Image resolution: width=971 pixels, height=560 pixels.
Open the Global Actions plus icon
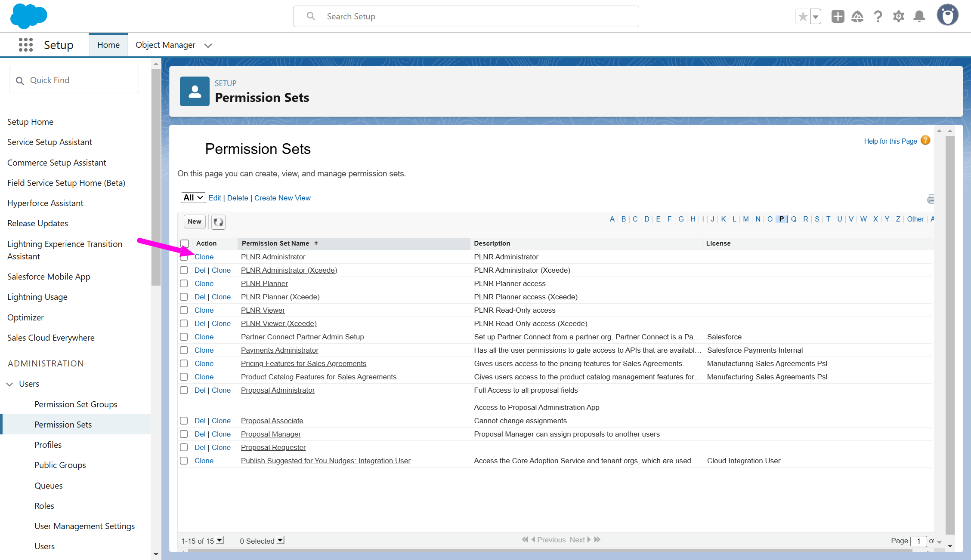tap(838, 17)
